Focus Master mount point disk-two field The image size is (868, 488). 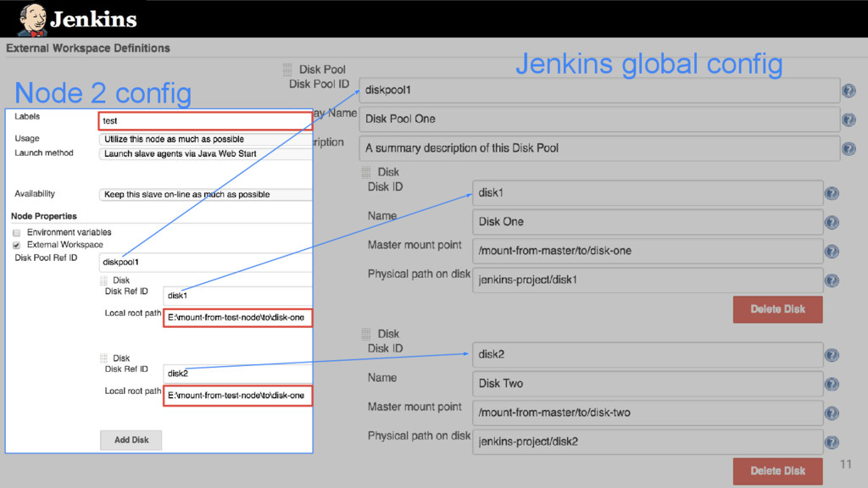click(648, 413)
